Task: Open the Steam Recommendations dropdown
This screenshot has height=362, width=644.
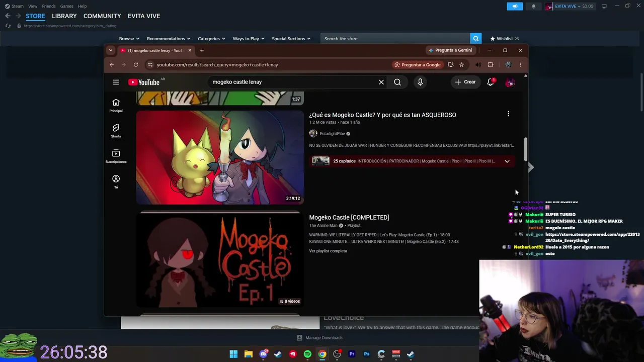Action: coord(169,39)
